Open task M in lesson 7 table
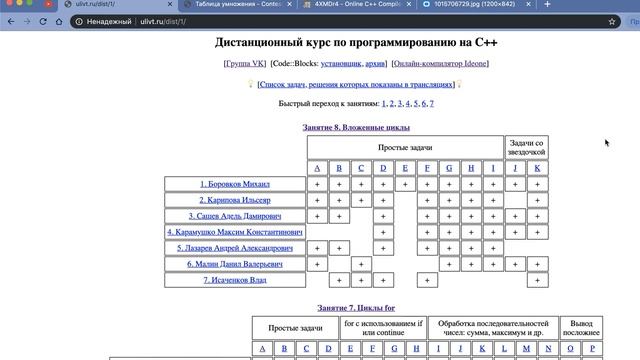The width and height of the screenshot is (640, 360). click(x=526, y=348)
